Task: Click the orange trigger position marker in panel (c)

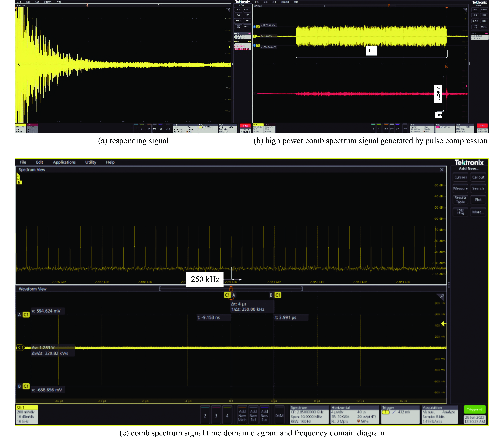Action: click(x=231, y=289)
